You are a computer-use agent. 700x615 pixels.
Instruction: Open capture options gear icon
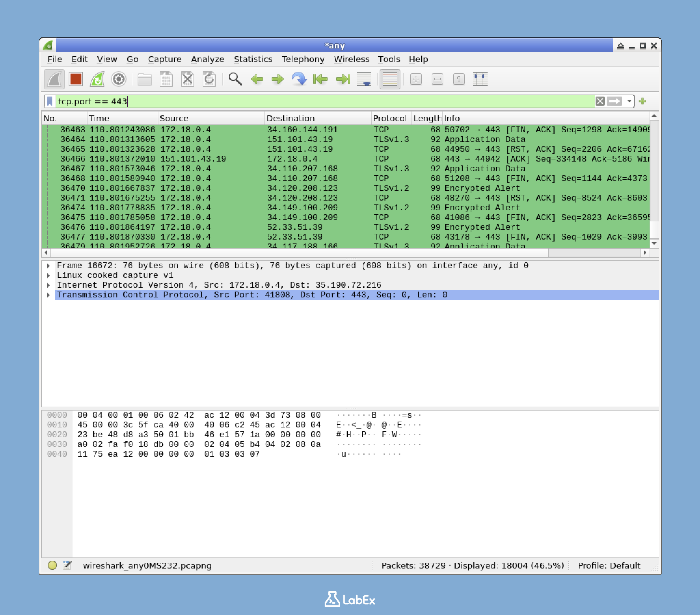118,79
